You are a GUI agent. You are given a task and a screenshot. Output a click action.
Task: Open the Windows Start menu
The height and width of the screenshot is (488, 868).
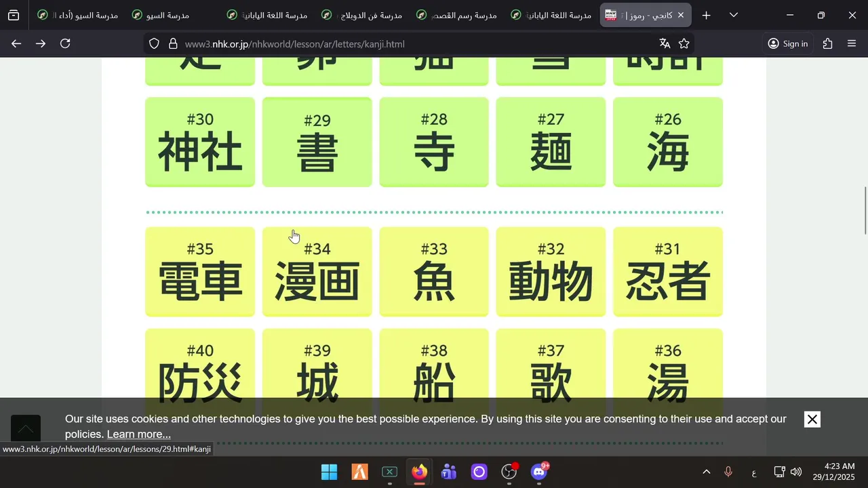(329, 472)
